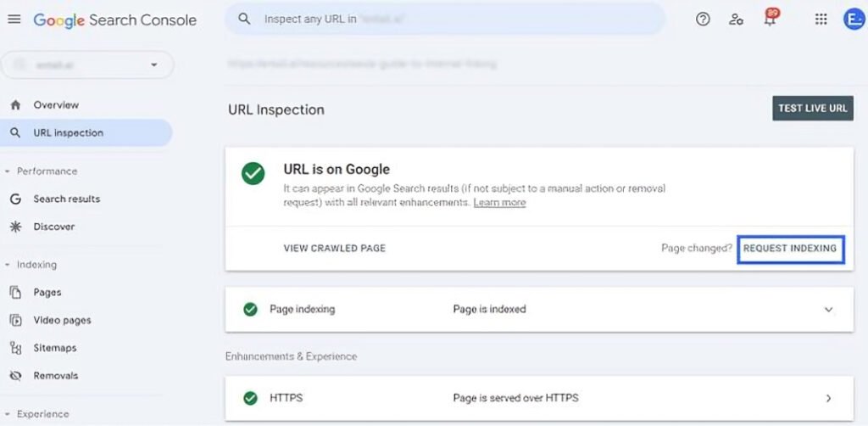Open the hamburger main menu
The image size is (868, 426).
click(x=14, y=20)
